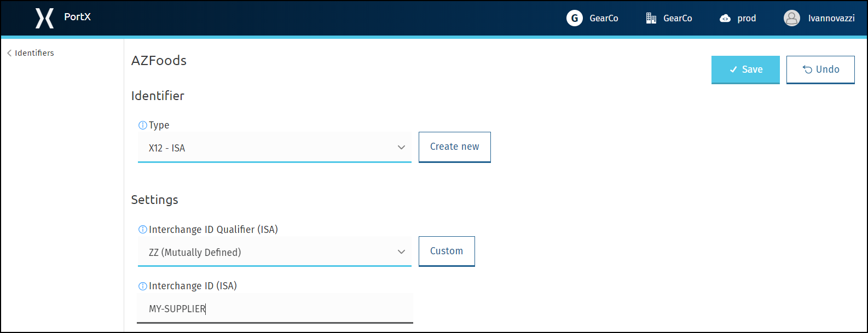Click the prod environment cloud icon

pyautogui.click(x=725, y=19)
